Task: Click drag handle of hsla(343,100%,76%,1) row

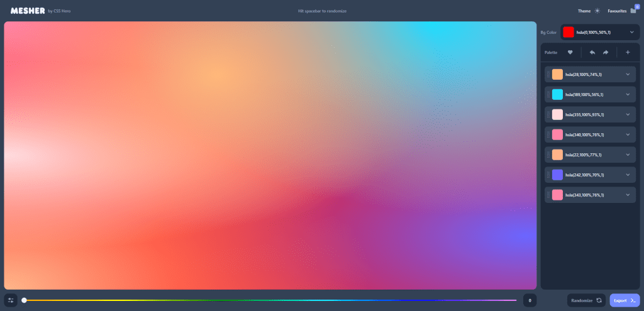Action: tap(548, 195)
